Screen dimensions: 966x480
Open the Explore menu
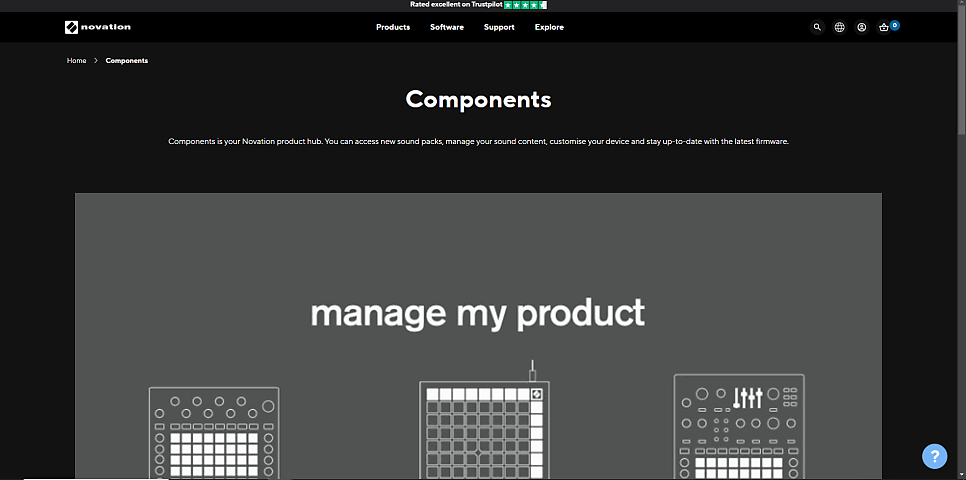[549, 27]
